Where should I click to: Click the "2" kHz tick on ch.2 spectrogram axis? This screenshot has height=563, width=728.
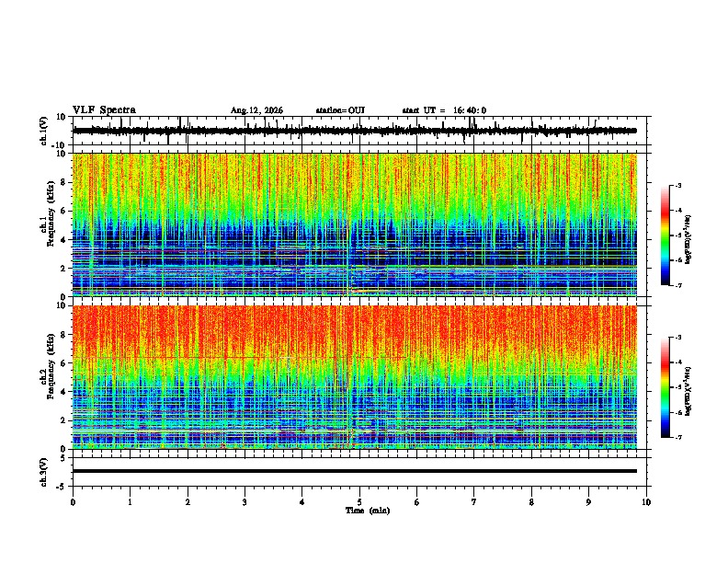point(63,420)
